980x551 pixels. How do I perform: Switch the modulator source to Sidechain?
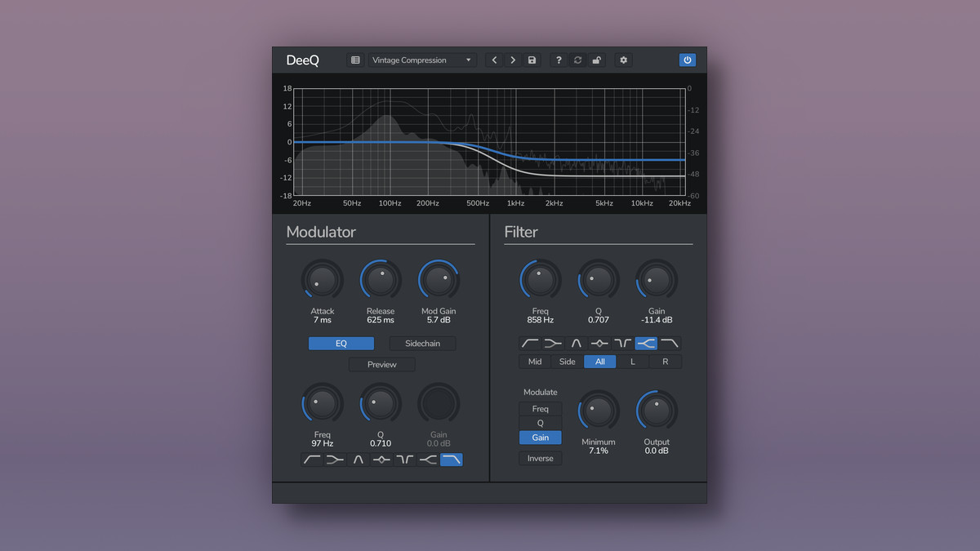click(422, 344)
